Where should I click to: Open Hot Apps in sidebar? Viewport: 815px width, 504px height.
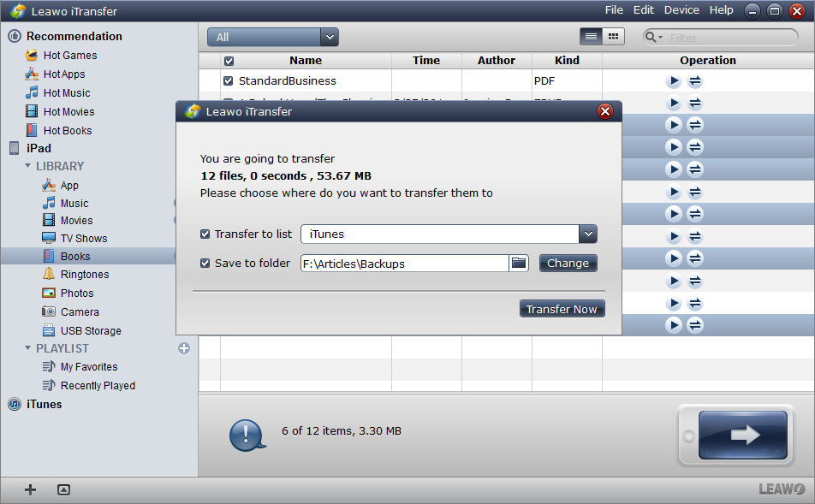tap(55, 74)
